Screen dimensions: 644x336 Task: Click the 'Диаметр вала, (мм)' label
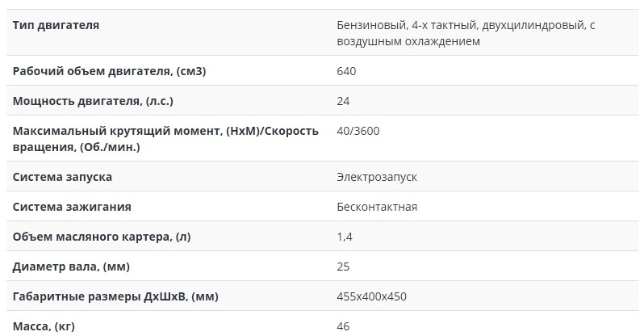click(x=71, y=267)
